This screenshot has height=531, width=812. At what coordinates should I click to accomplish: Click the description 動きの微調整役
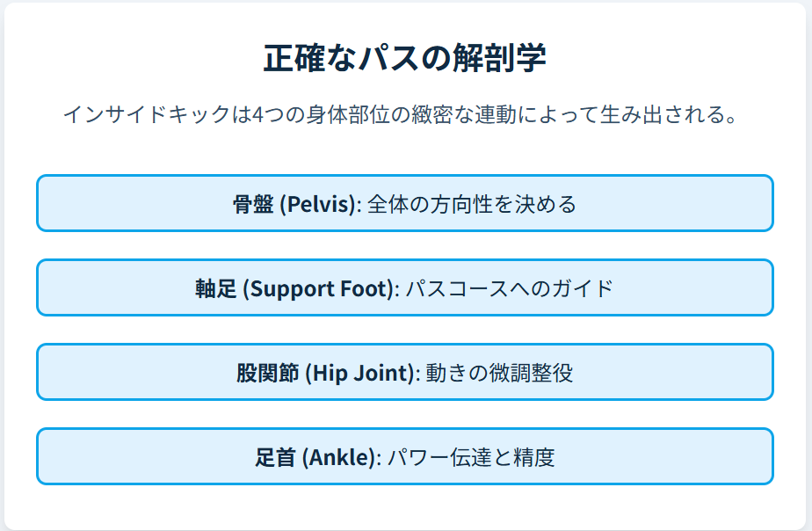point(499,374)
